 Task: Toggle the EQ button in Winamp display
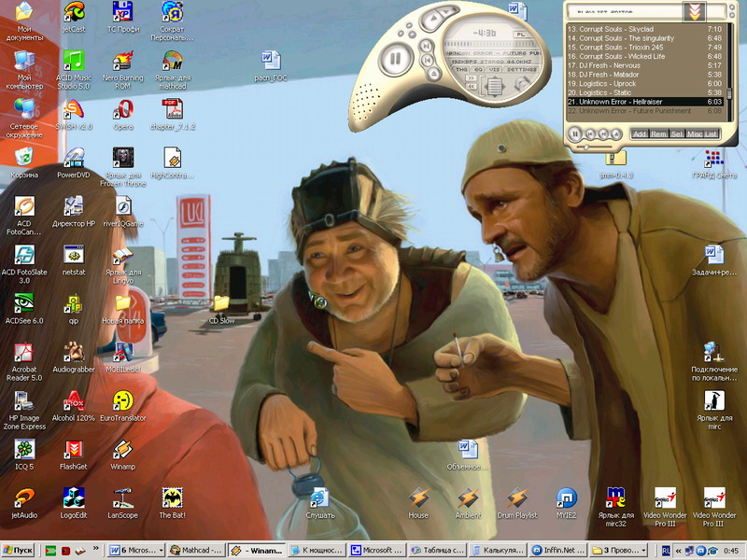pyautogui.click(x=478, y=69)
